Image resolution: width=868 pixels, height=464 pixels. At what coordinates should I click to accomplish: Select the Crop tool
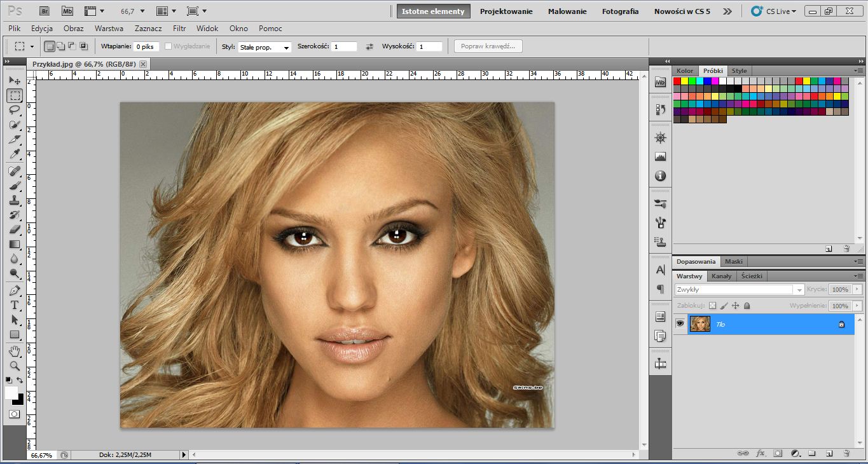click(15, 139)
